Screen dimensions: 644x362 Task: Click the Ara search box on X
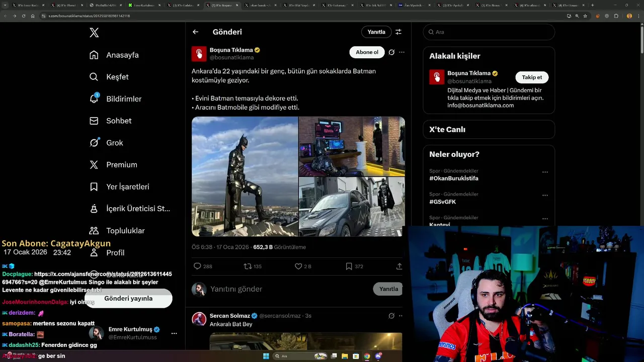489,32
